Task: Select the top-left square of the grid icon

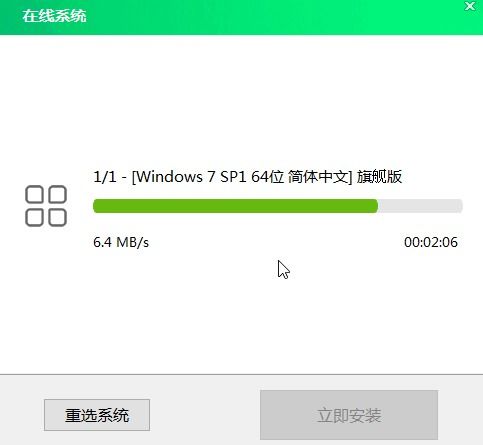Action: (x=34, y=194)
